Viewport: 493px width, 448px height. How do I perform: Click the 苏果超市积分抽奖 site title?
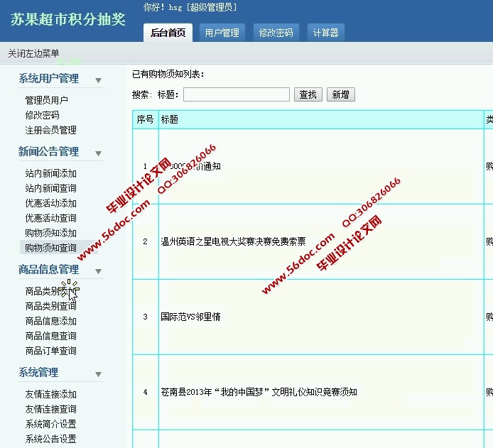[x=68, y=19]
